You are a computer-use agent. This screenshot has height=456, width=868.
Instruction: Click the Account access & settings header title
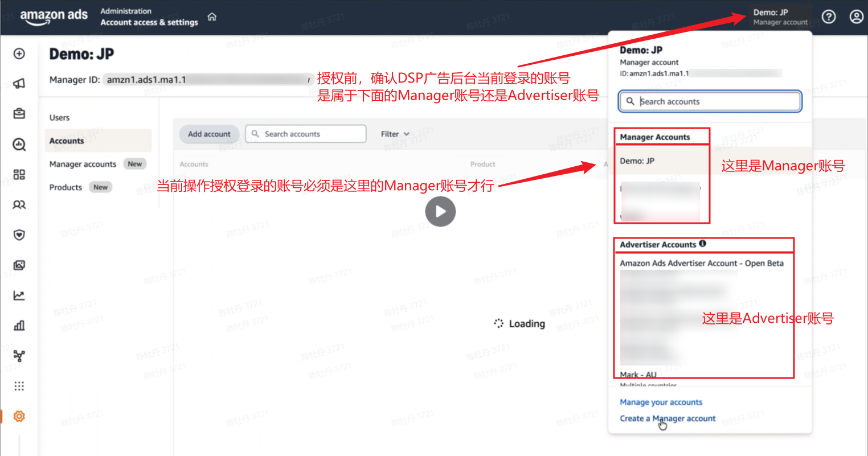click(x=149, y=22)
